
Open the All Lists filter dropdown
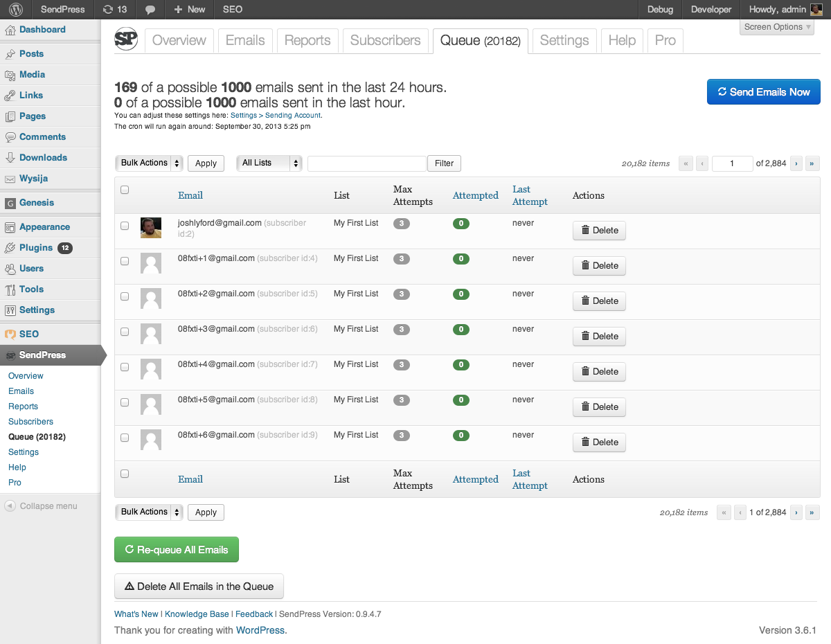pyautogui.click(x=269, y=163)
